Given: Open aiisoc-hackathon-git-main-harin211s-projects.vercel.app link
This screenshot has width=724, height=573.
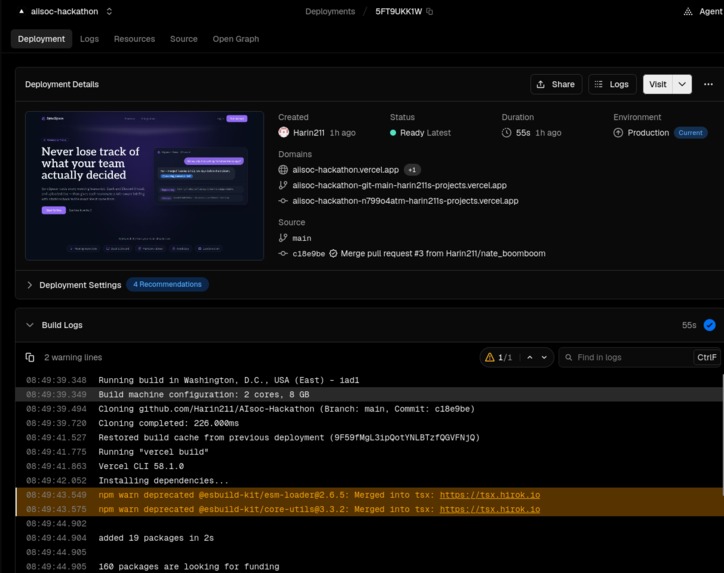Looking at the screenshot, I should [399, 186].
